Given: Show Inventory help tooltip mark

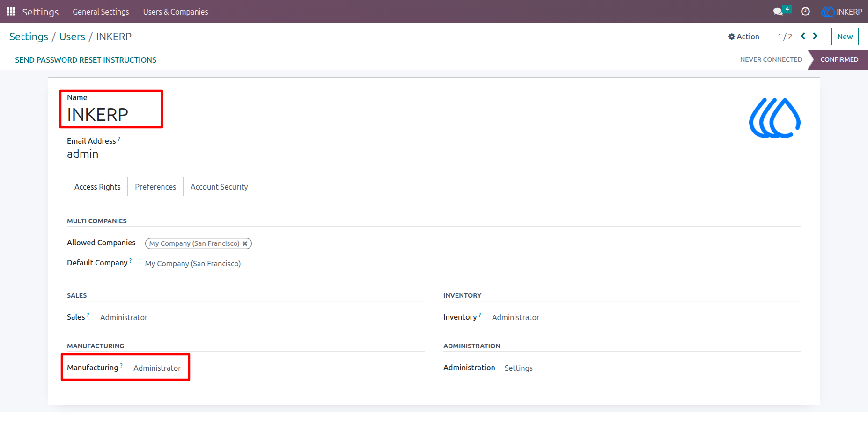Looking at the screenshot, I should click(480, 315).
